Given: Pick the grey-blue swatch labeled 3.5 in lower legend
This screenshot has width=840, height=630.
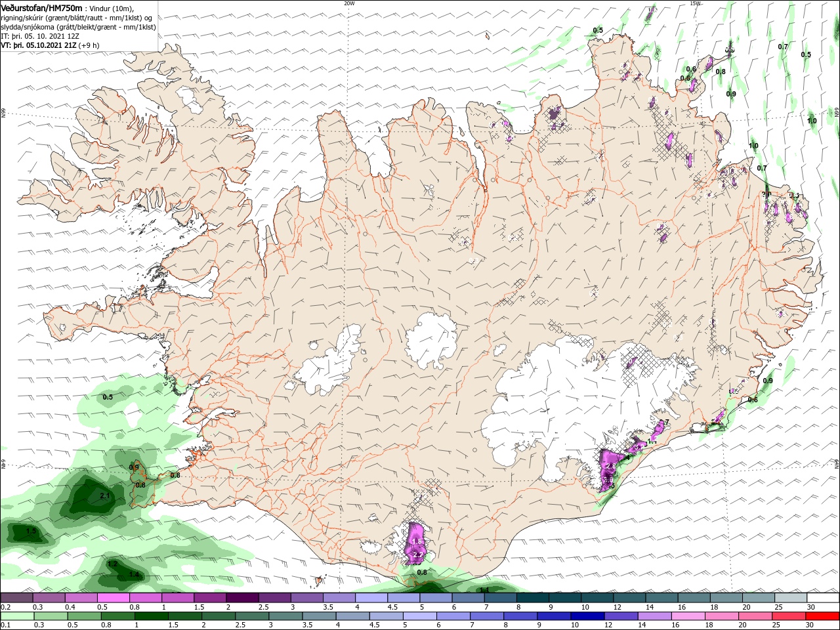Looking at the screenshot, I should (318, 616).
